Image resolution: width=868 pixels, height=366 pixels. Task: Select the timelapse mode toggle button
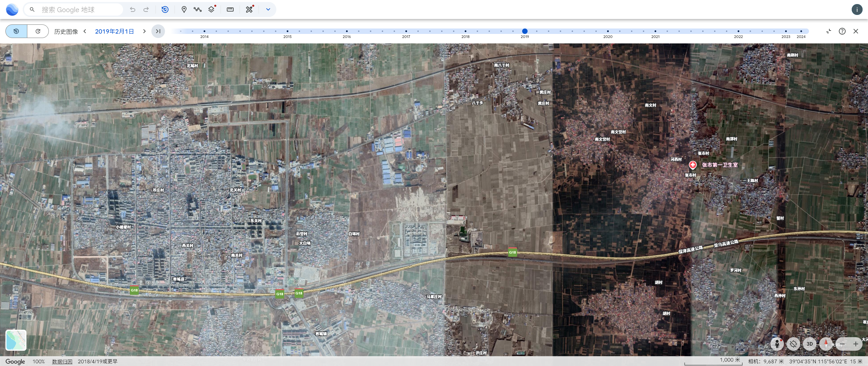38,31
